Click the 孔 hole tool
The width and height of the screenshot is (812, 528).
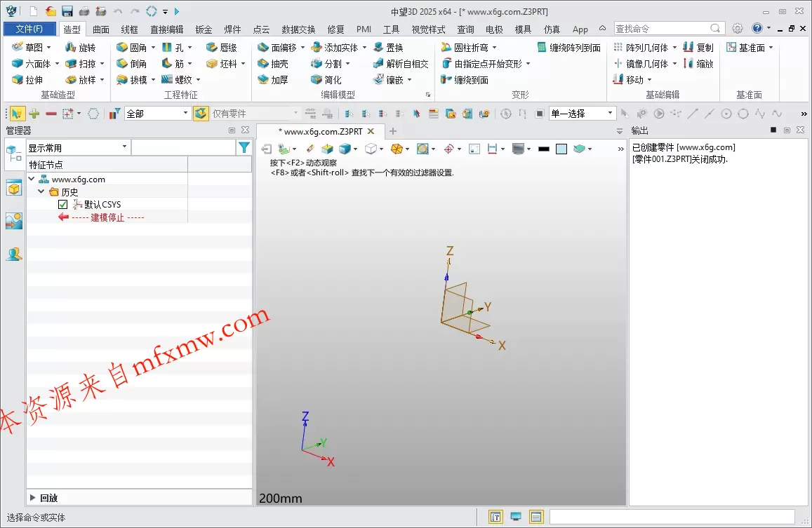pos(173,47)
